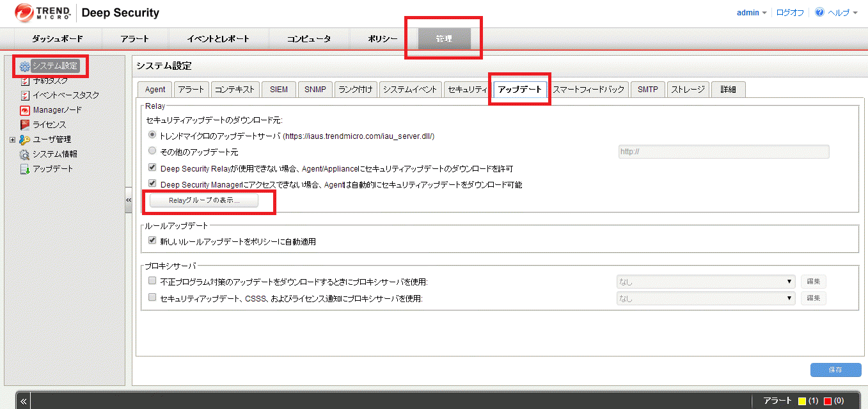
Task: Open the アラート top menu
Action: point(135,38)
